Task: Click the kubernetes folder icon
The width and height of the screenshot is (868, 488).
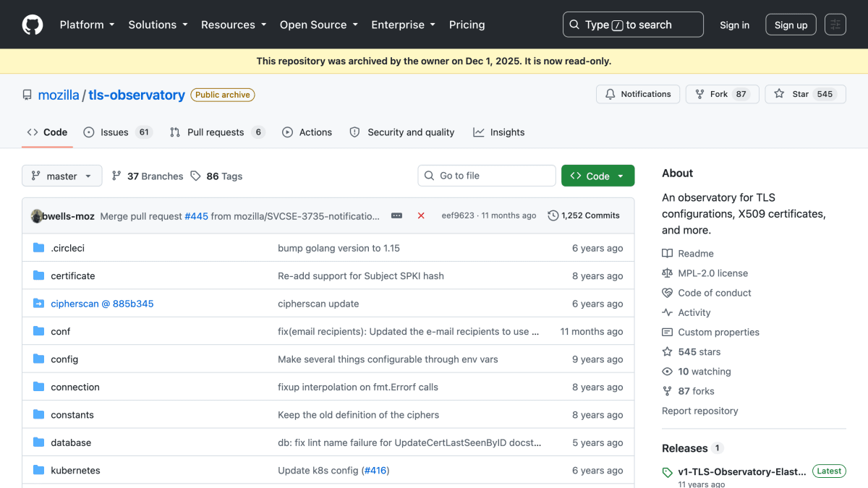Action: click(x=38, y=470)
